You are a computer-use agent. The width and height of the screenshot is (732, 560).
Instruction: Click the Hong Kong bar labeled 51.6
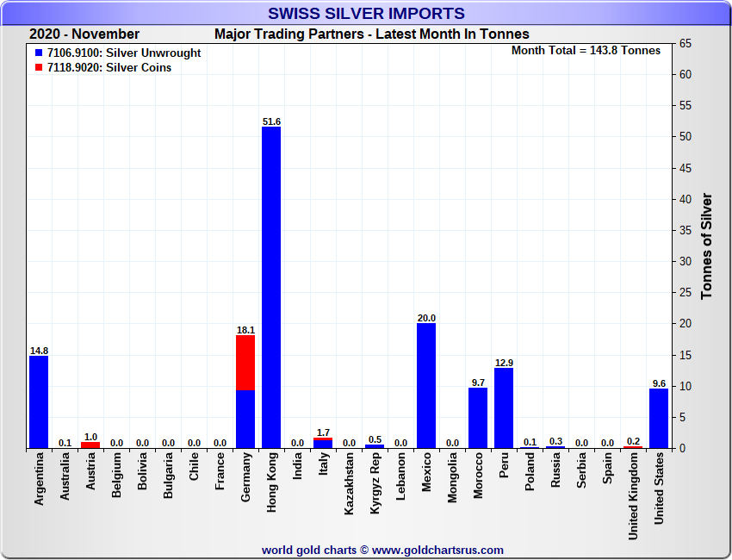tap(271, 288)
